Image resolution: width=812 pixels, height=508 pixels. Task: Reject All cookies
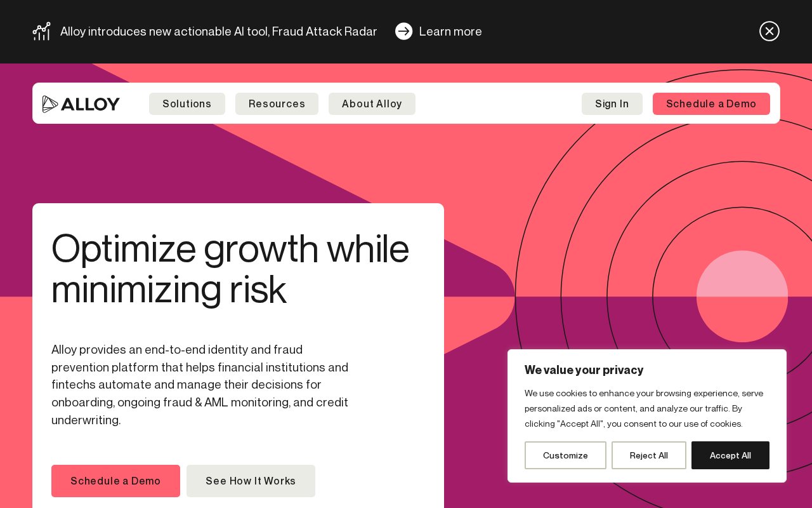[649, 455]
